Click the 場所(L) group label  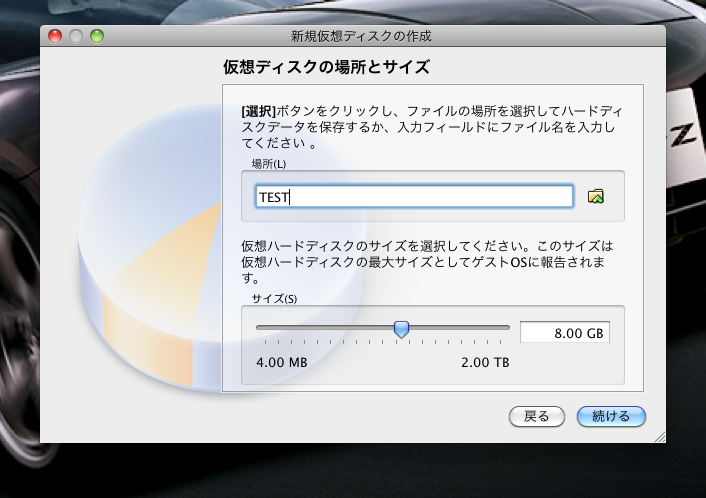(269, 164)
